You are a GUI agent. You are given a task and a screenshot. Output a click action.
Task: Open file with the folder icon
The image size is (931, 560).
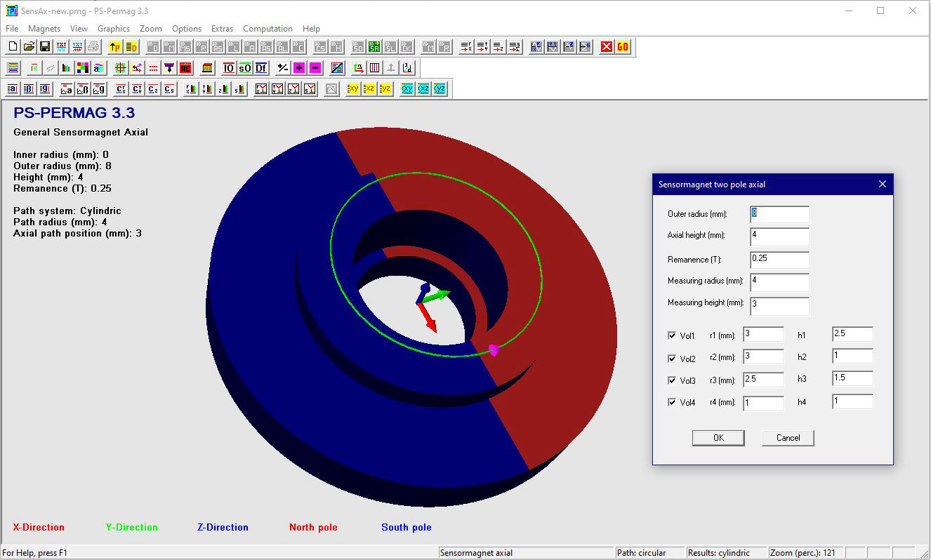pyautogui.click(x=29, y=47)
